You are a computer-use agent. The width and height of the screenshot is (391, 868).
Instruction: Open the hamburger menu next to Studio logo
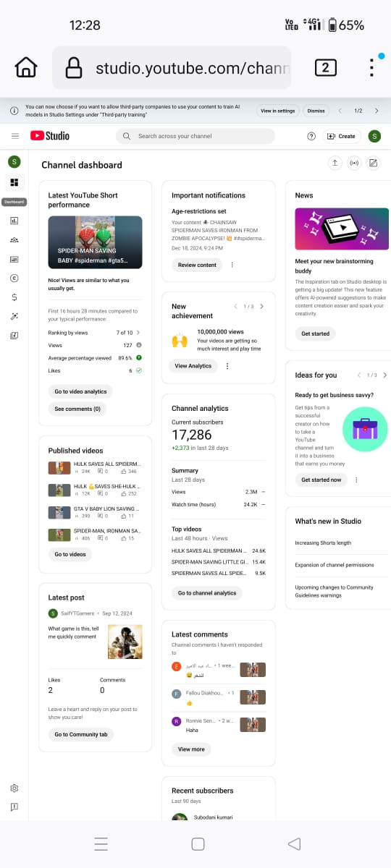(15, 136)
